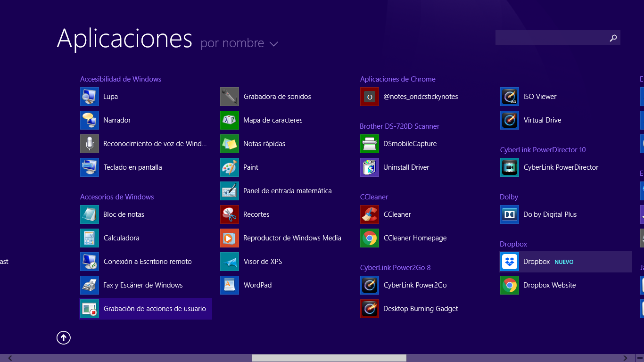Click the 'Reproductor de Windows Media' label
This screenshot has width=644, height=362.
tap(292, 238)
